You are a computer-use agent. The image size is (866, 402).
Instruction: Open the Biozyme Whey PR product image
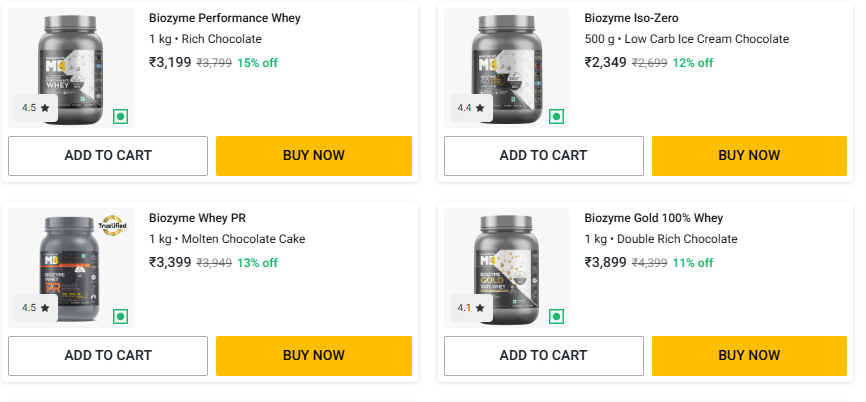point(70,265)
